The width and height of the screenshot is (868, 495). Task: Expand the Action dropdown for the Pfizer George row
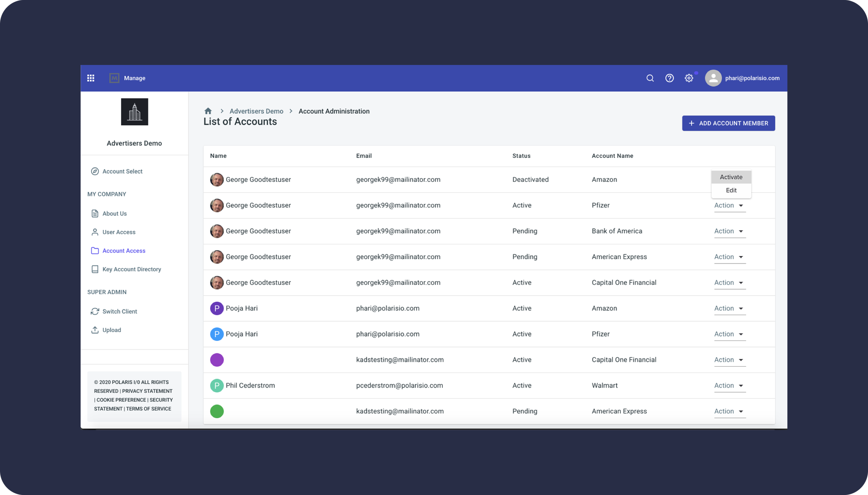click(x=729, y=205)
